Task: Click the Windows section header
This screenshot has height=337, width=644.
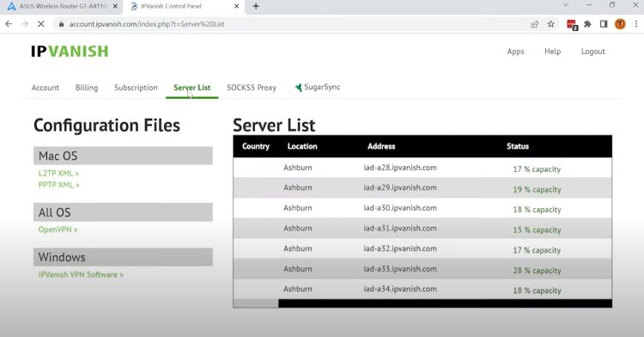Action: pyautogui.click(x=123, y=257)
